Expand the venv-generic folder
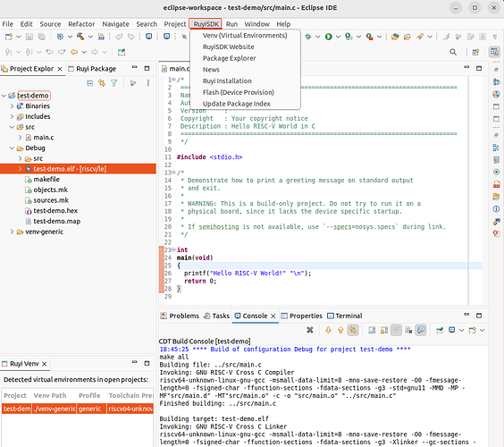Screen dimensions: 504x447 (12, 232)
